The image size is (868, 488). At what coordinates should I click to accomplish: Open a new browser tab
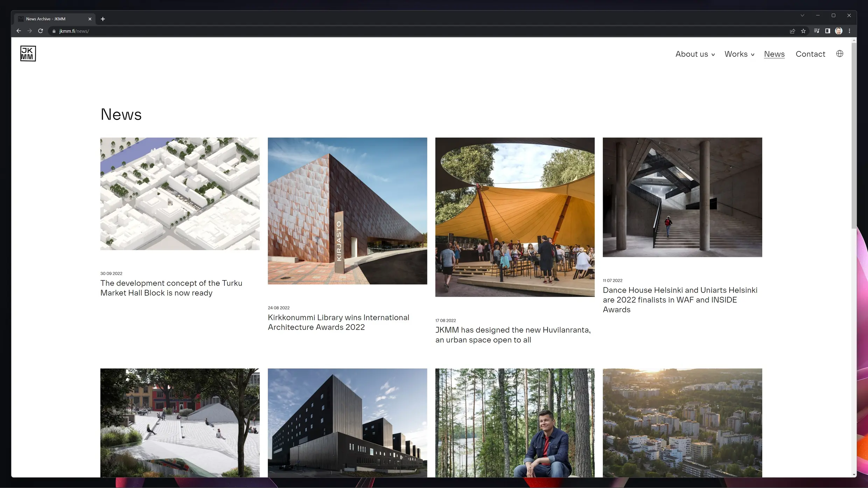point(103,19)
